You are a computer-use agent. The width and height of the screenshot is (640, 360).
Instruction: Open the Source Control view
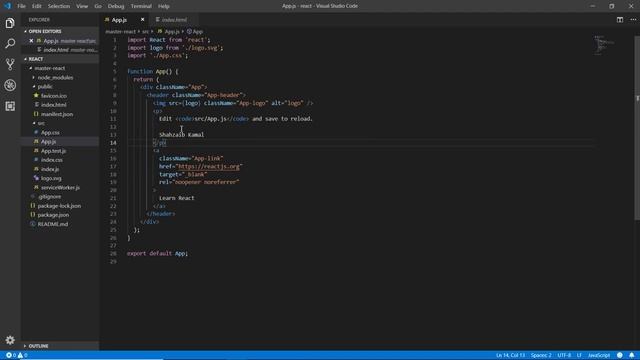(x=10, y=64)
